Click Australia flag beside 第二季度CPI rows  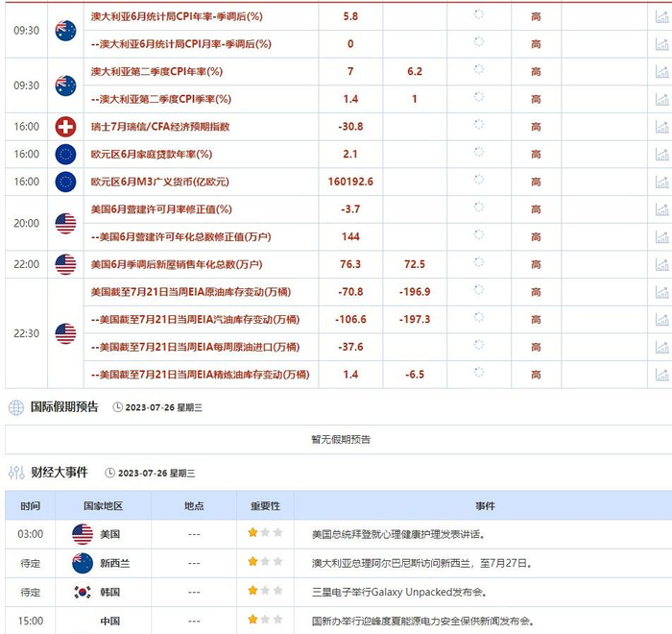pyautogui.click(x=65, y=85)
